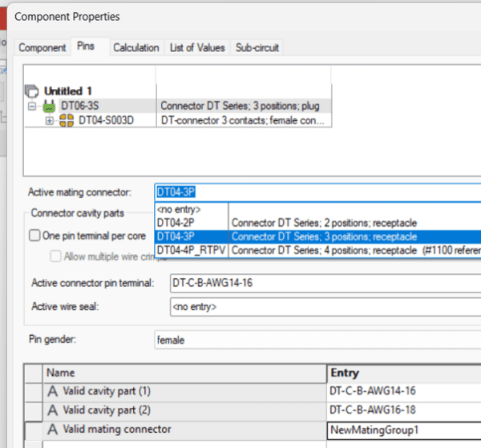Switch to the Component tab
Screen dimensions: 481x448
click(x=42, y=48)
